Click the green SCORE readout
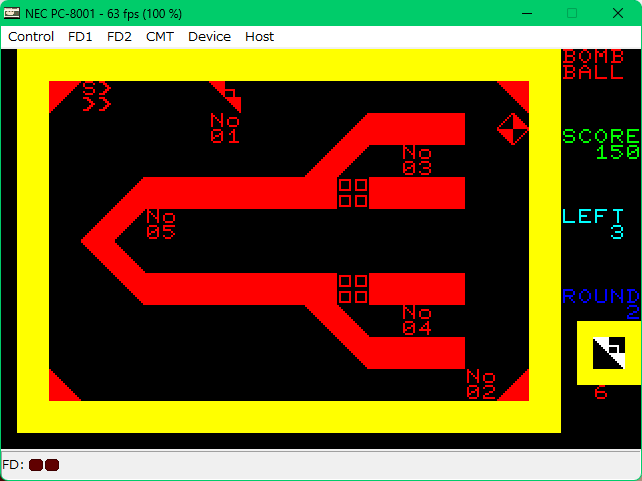This screenshot has width=642, height=481. (600, 143)
